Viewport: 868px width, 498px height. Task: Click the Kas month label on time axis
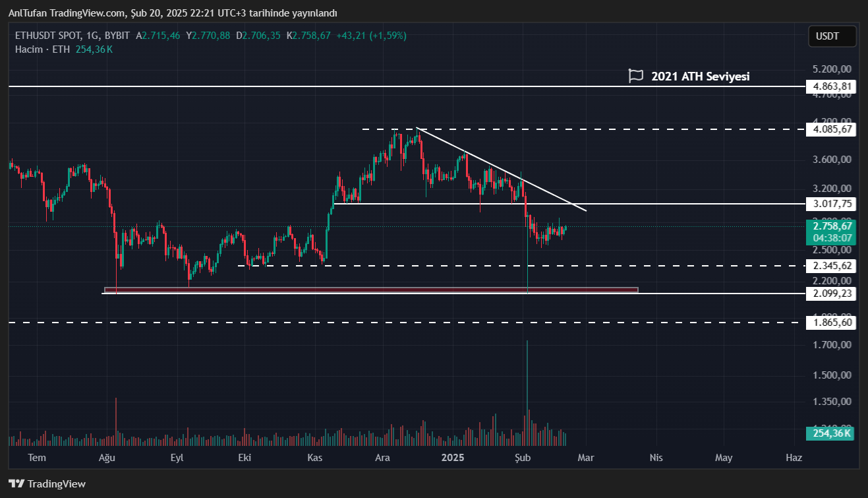click(314, 458)
